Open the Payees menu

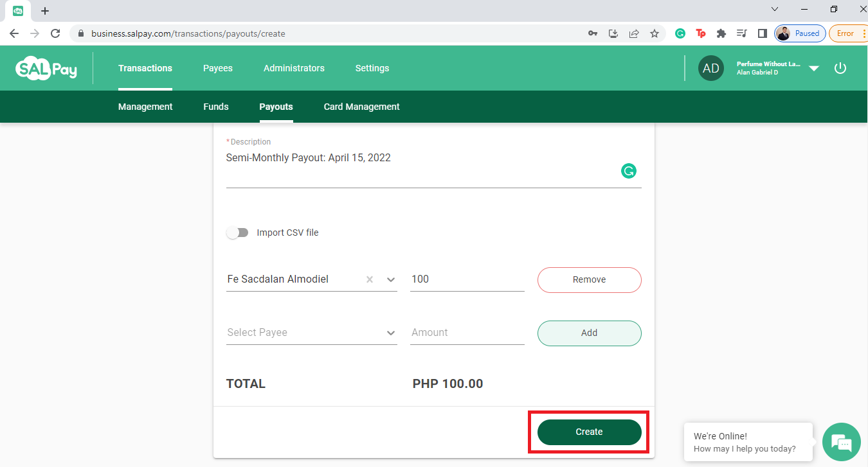[x=218, y=68]
